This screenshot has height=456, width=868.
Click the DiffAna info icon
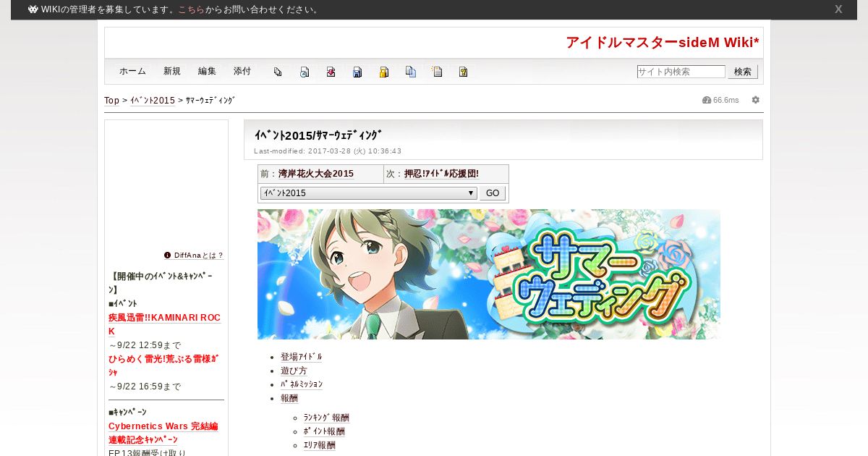pyautogui.click(x=168, y=255)
